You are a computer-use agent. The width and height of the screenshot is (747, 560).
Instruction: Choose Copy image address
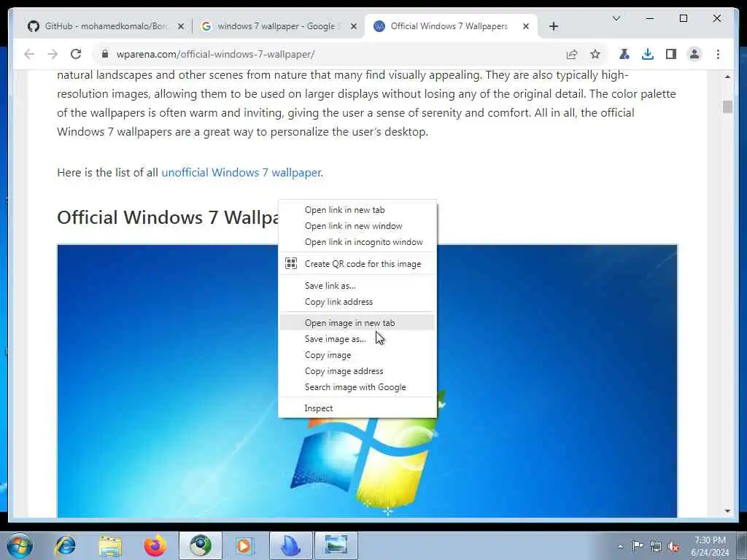coord(357,371)
